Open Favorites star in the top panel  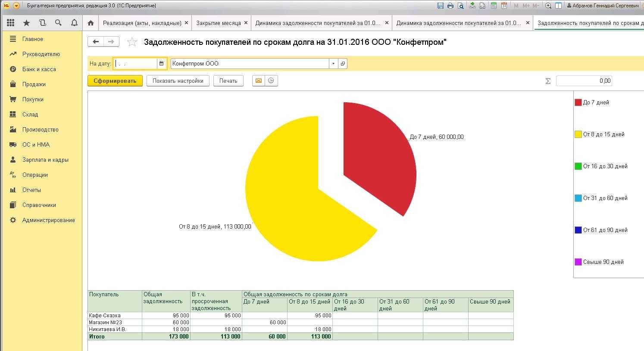26,23
